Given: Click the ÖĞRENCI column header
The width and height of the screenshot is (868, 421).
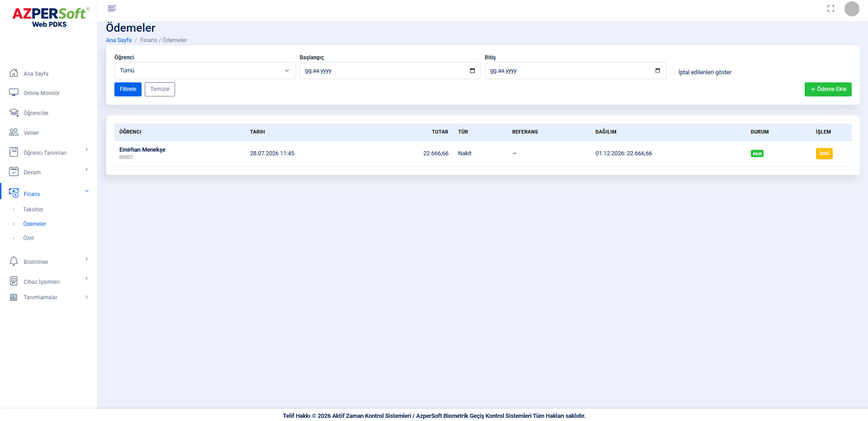Looking at the screenshot, I should click(x=130, y=132).
